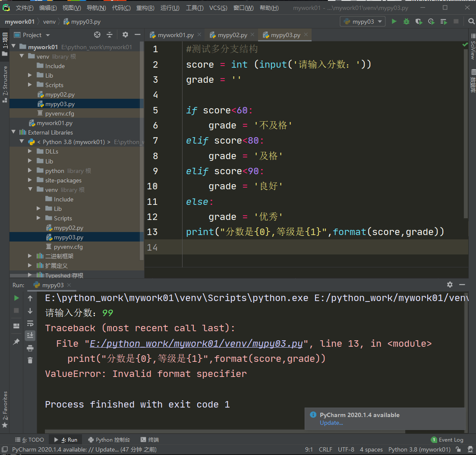Collapse the Python 3.8 (mywork01) node

point(22,141)
